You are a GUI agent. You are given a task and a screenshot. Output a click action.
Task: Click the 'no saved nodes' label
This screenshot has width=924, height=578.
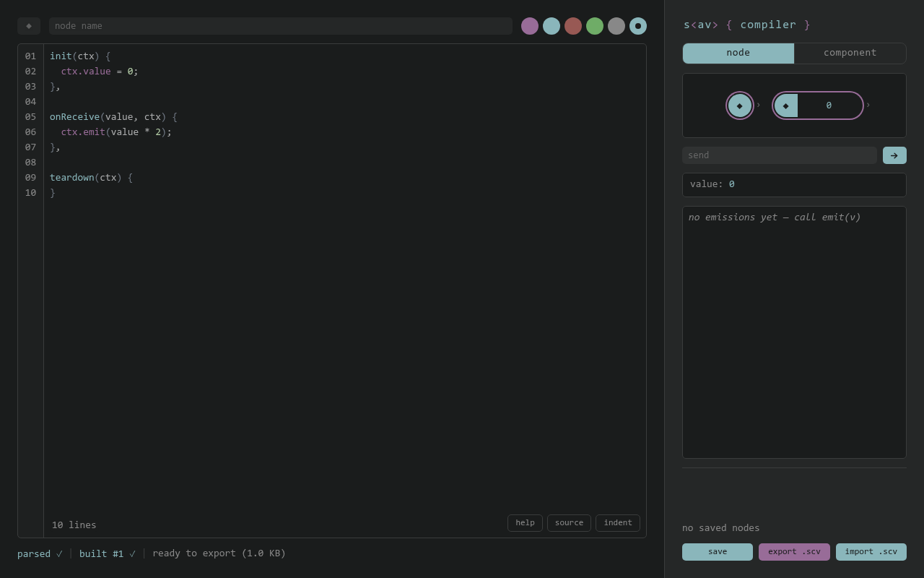click(721, 528)
